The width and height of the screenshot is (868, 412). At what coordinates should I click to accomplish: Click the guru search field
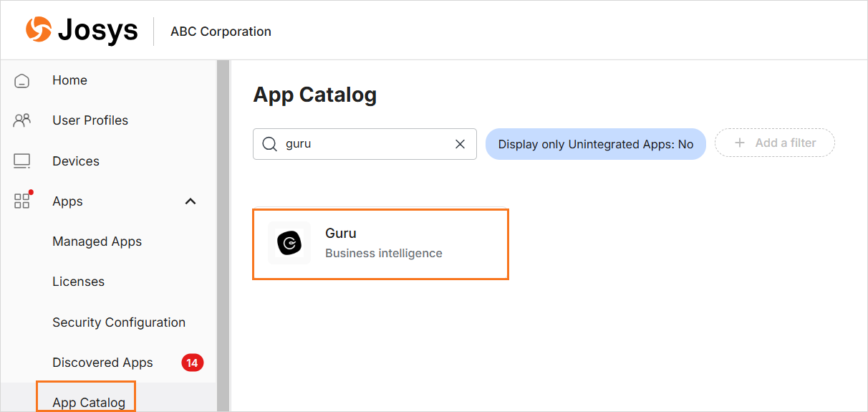pos(365,144)
